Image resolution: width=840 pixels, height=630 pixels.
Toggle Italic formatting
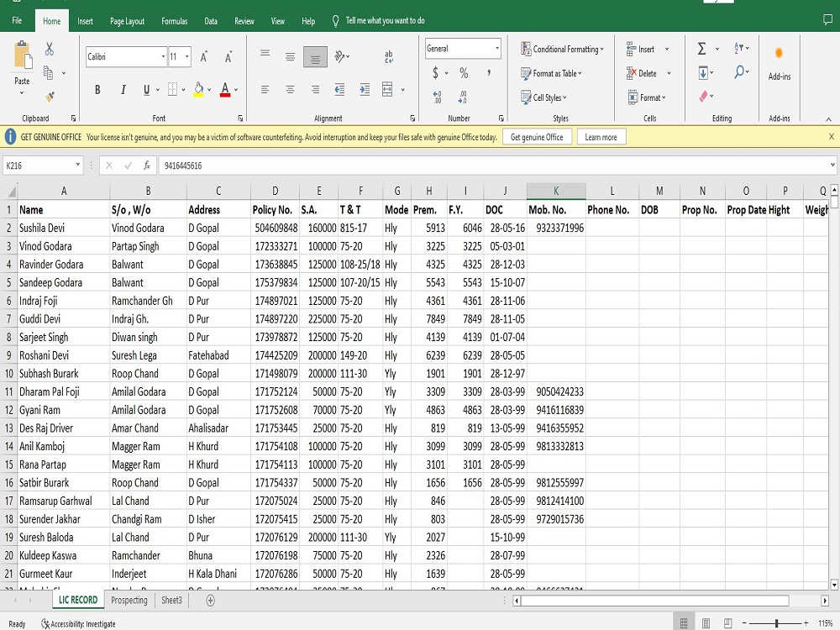coord(123,90)
